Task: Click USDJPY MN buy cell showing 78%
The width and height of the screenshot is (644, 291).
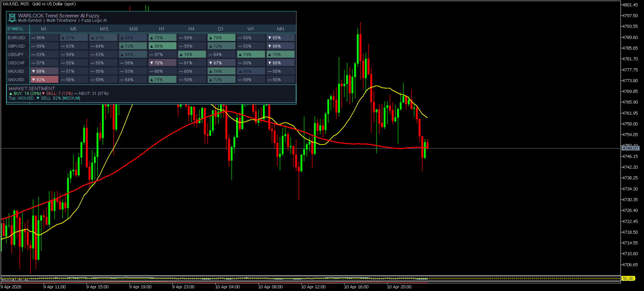Action: pos(280,54)
